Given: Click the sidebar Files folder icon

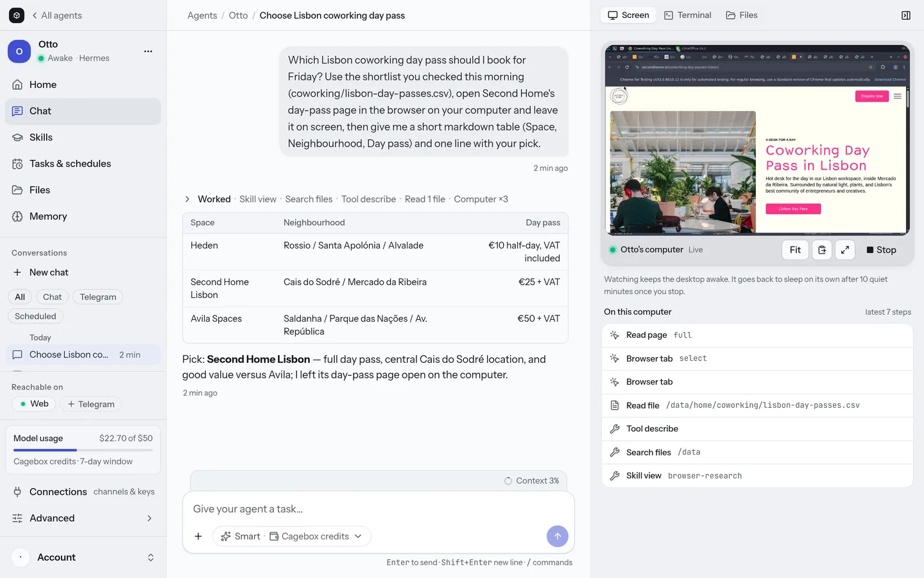Looking at the screenshot, I should click(x=17, y=190).
